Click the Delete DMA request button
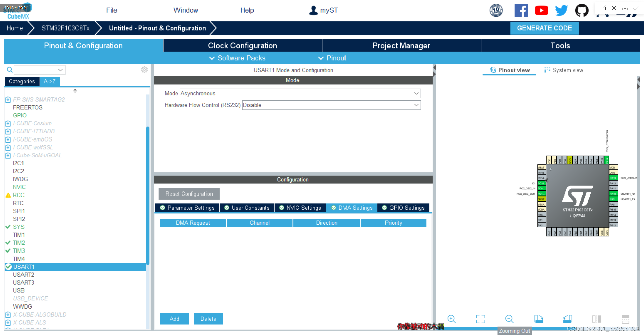This screenshot has width=644, height=335. 208,319
